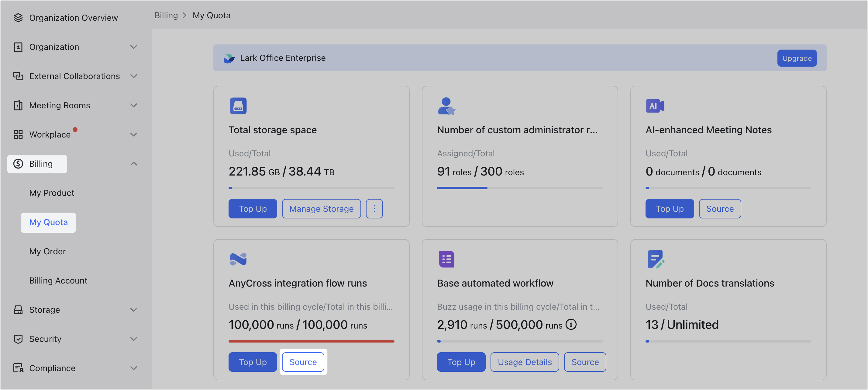Click the red AnyCross runs progress bar

311,341
